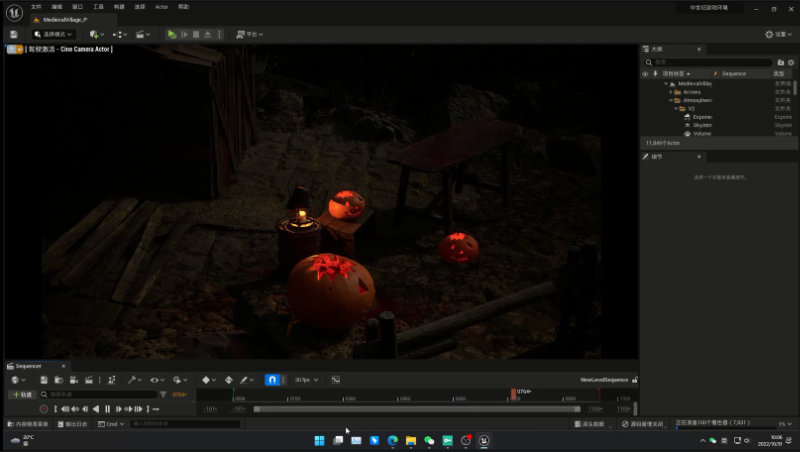Click the viewport options icon at top-left
The image size is (800, 452).
tap(11, 49)
